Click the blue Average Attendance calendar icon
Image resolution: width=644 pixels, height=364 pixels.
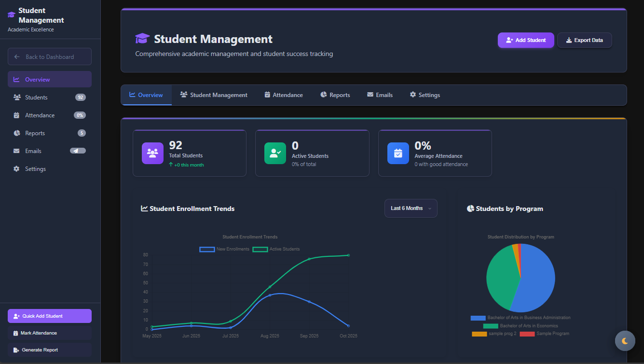point(398,153)
